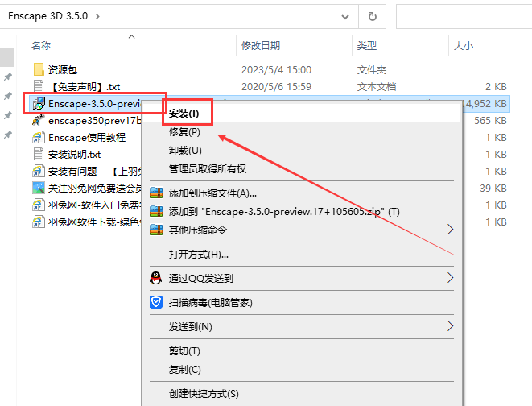The image size is (532, 406).
Task: Sort files by the 大小 column header
Action: click(463, 45)
